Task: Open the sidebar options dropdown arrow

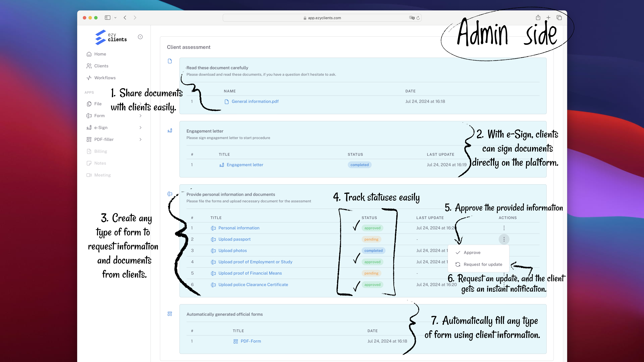Action: [x=115, y=18]
